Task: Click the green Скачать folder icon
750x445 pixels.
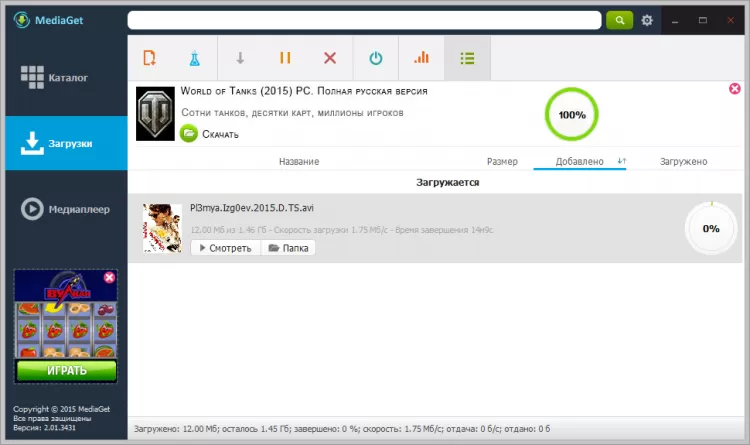Action: click(189, 134)
